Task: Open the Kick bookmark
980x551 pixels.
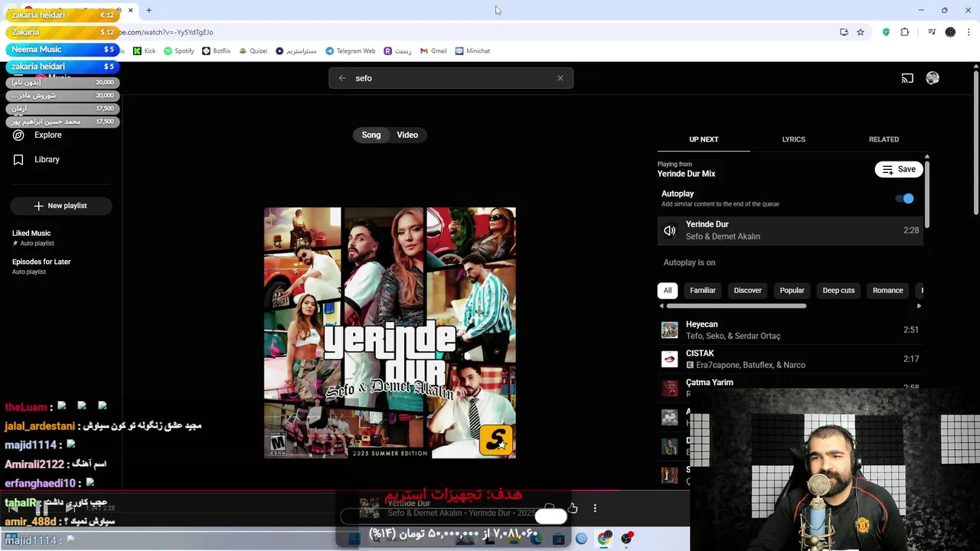Action: [144, 51]
